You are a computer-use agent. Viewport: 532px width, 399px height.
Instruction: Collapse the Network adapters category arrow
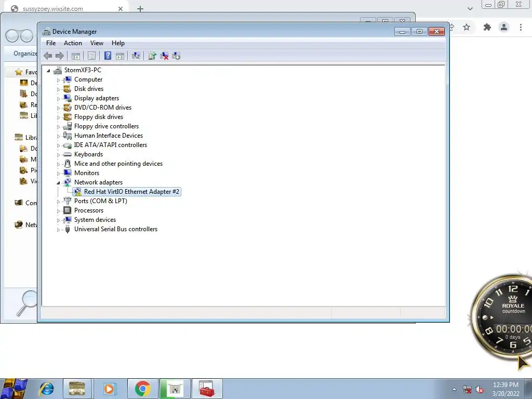click(x=58, y=183)
